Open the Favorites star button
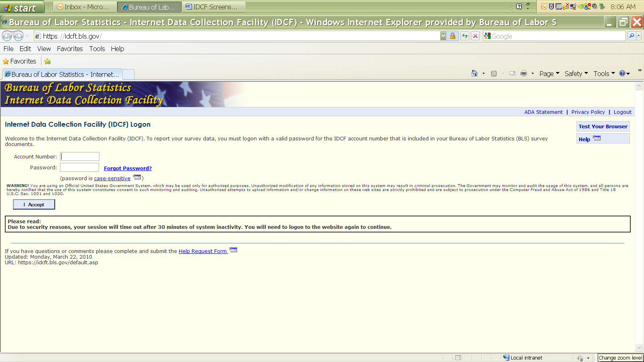The height and width of the screenshot is (362, 644). pos(20,62)
